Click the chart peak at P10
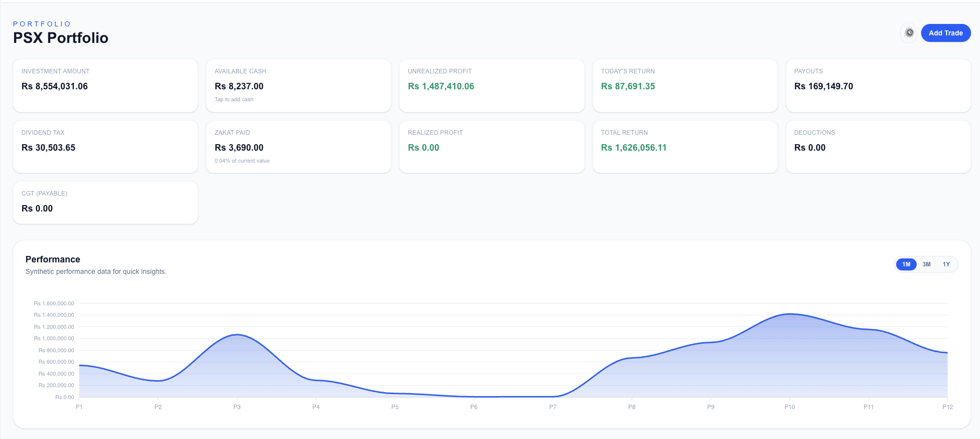 [x=789, y=314]
